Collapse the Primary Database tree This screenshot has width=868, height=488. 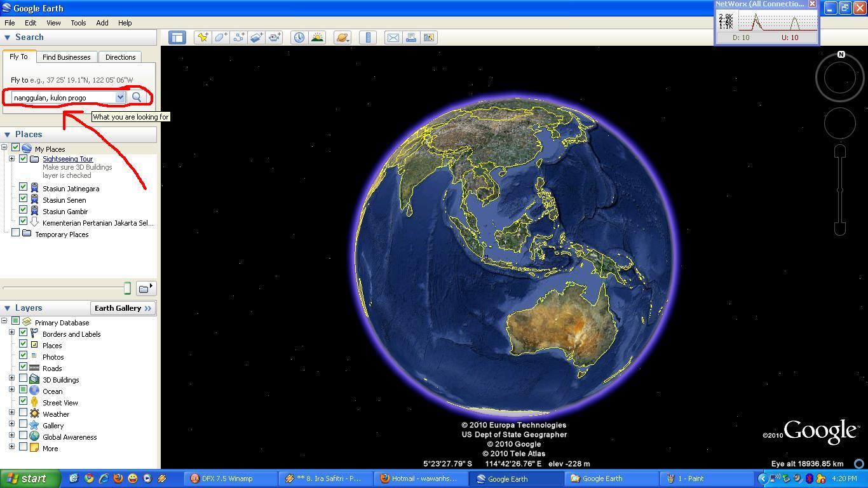(x=4, y=322)
